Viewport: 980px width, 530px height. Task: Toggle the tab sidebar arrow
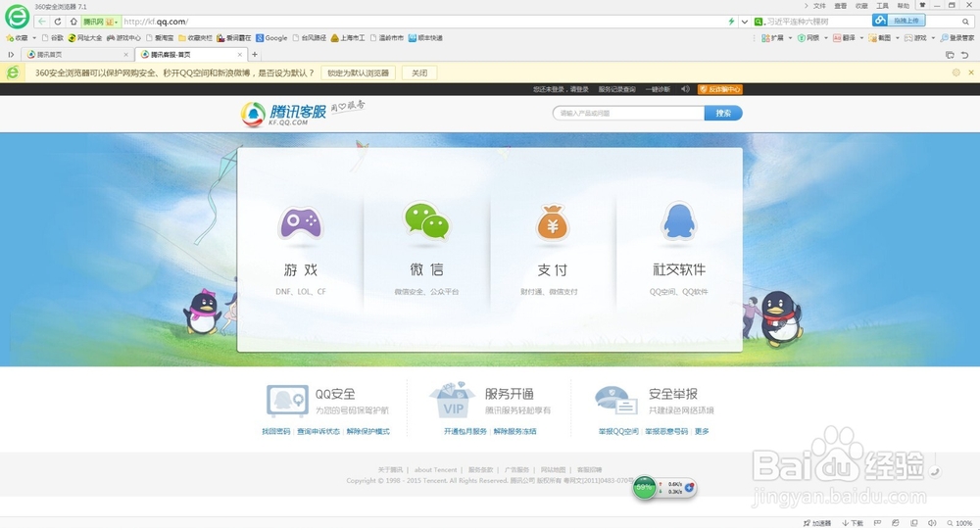tap(11, 55)
